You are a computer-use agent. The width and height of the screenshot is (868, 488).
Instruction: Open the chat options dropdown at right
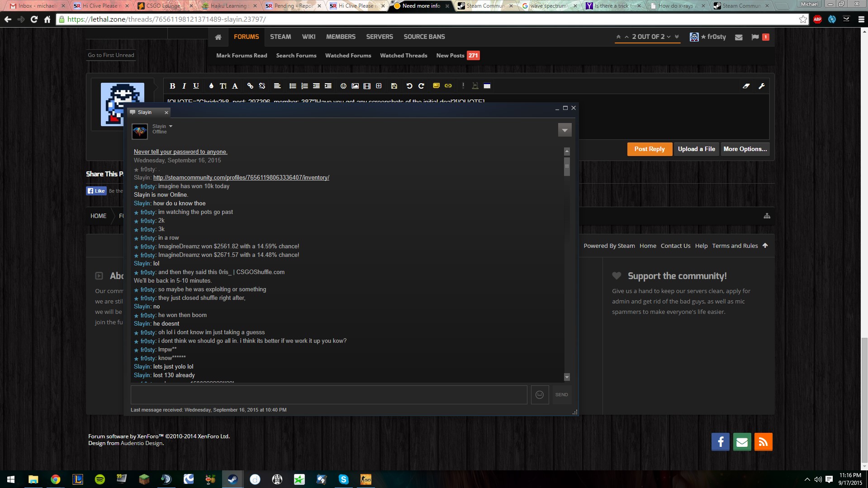click(x=564, y=130)
